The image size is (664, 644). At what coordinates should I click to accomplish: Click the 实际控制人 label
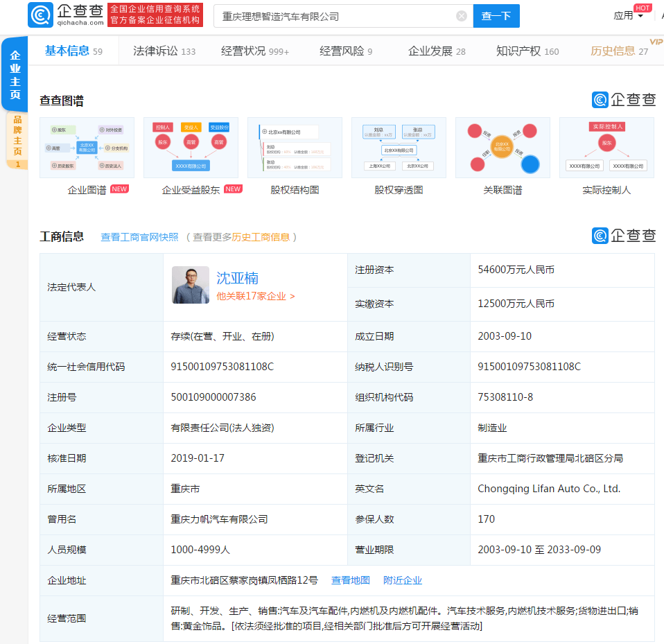pyautogui.click(x=607, y=190)
